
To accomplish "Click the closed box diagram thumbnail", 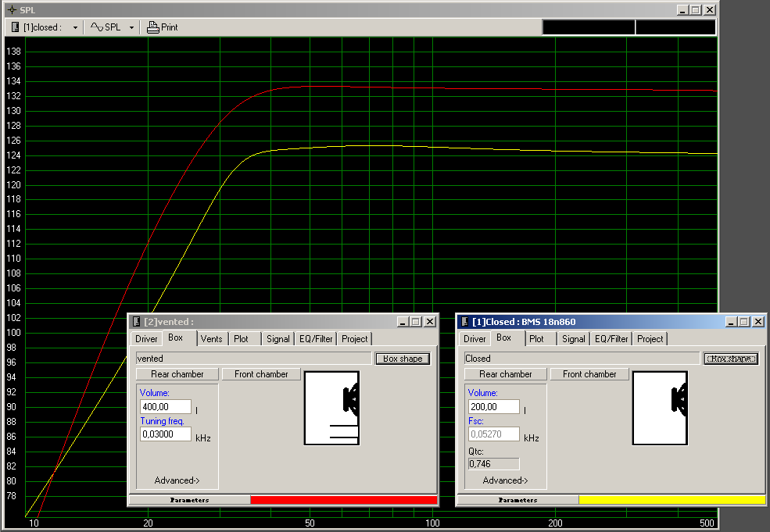I will (x=660, y=408).
